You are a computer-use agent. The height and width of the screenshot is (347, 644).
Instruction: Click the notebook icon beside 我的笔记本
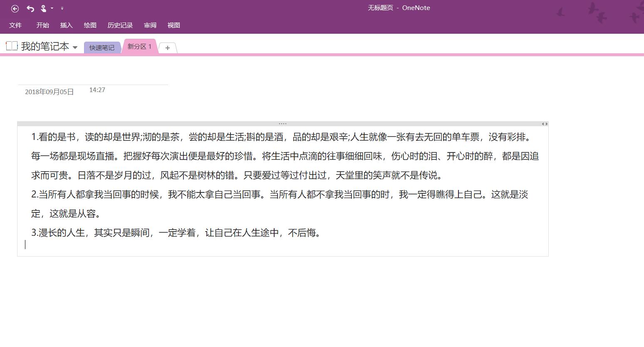11,46
